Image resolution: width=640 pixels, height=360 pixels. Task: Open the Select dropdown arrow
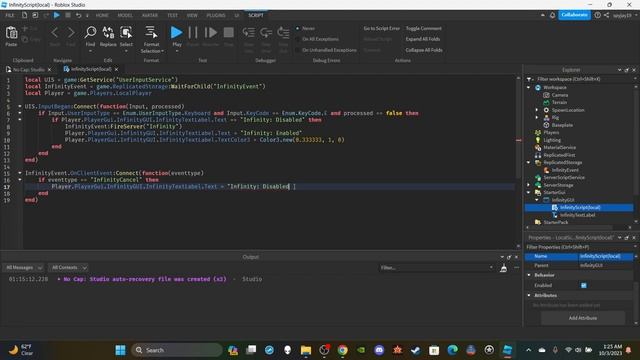pos(126,51)
